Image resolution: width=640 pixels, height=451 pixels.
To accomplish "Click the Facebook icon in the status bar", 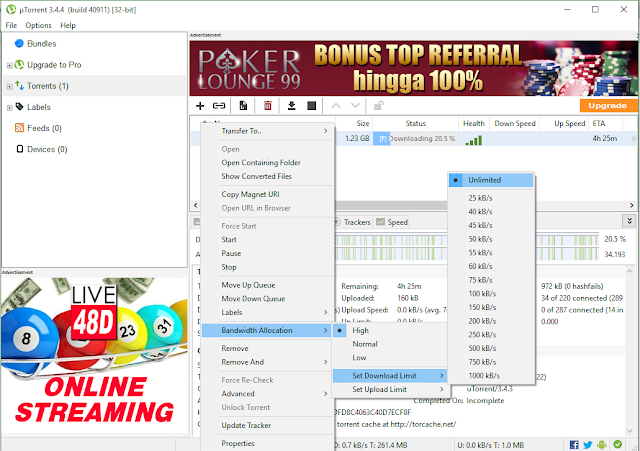I will [x=574, y=445].
